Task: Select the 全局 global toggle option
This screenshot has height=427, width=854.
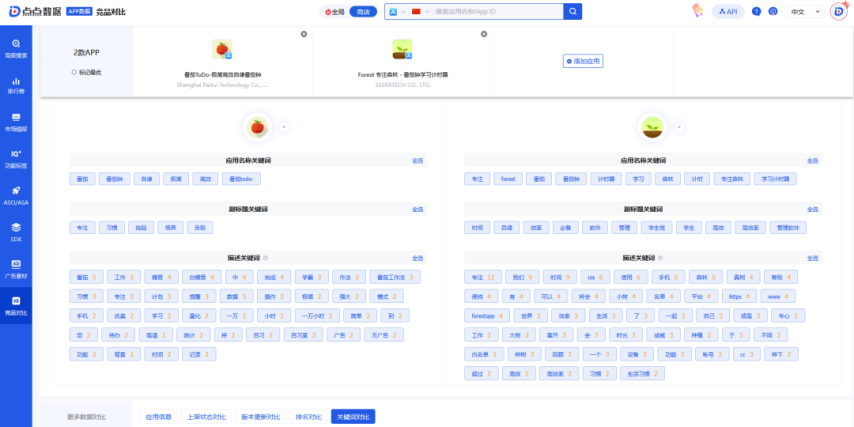Action: coord(336,12)
